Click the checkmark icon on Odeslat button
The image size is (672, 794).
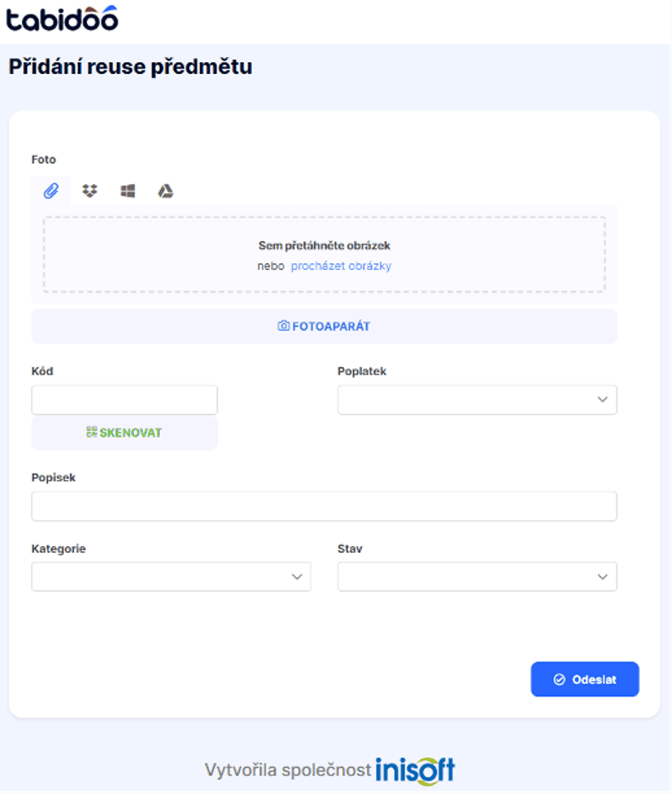click(559, 679)
